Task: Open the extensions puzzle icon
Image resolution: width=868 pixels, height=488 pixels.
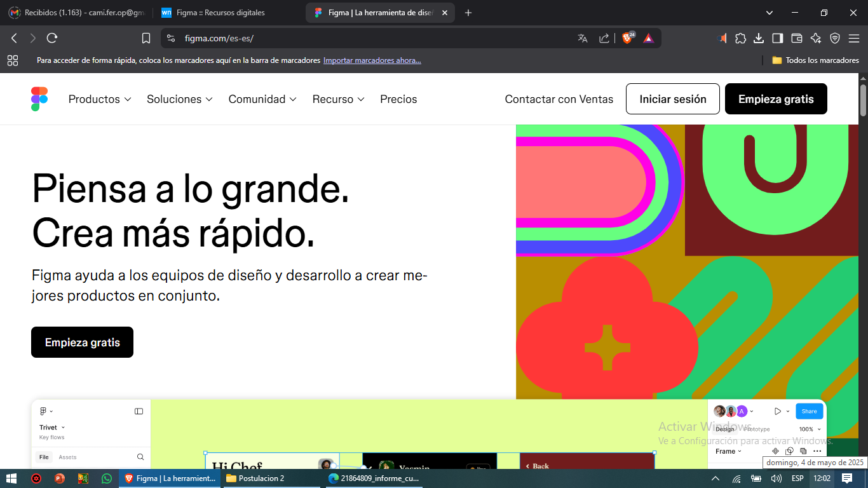Action: (740, 38)
